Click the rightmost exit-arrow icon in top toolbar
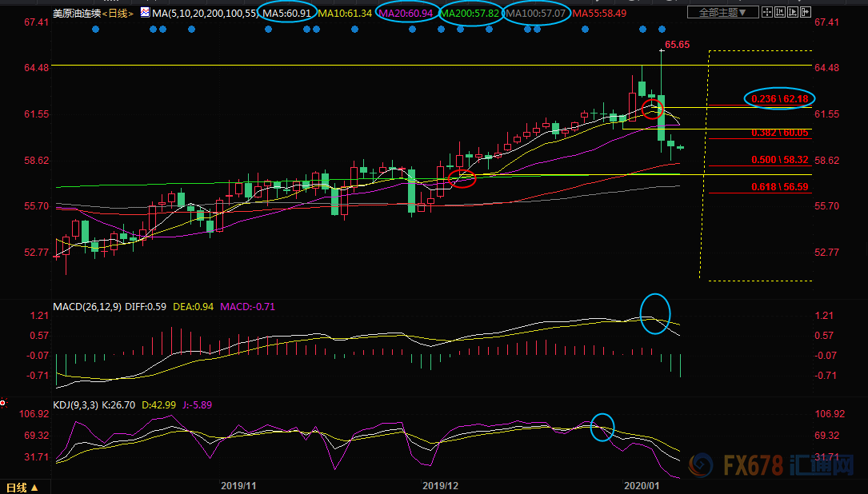This screenshot has height=494, width=868. (806, 12)
